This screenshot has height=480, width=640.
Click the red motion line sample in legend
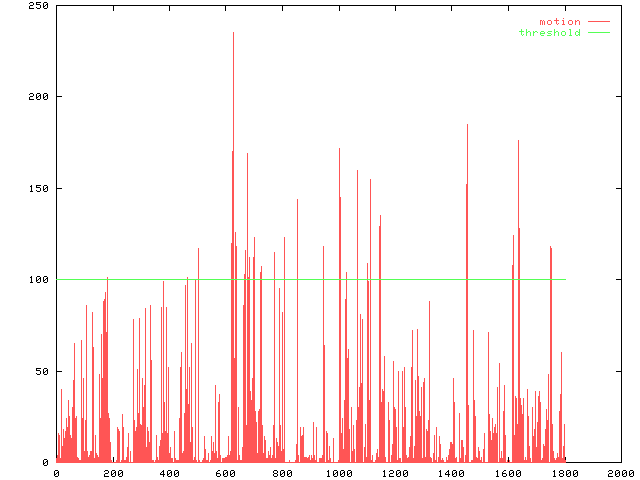[x=598, y=21]
